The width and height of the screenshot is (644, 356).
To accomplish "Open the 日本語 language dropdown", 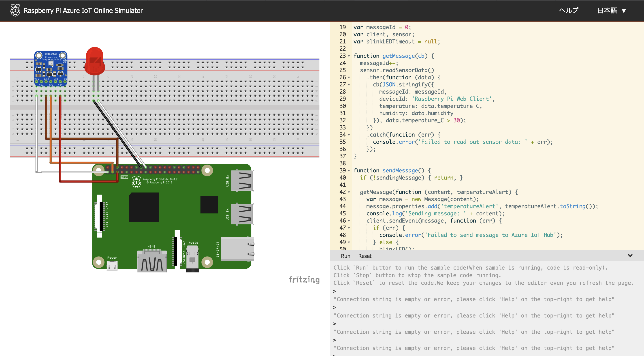I will [x=611, y=11].
